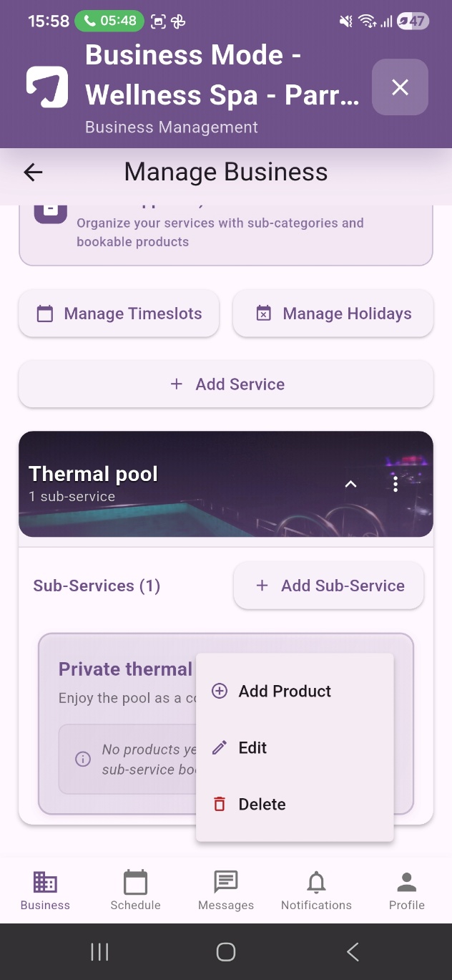This screenshot has width=452, height=980.
Task: Tap the app logo in header
Action: (x=47, y=87)
